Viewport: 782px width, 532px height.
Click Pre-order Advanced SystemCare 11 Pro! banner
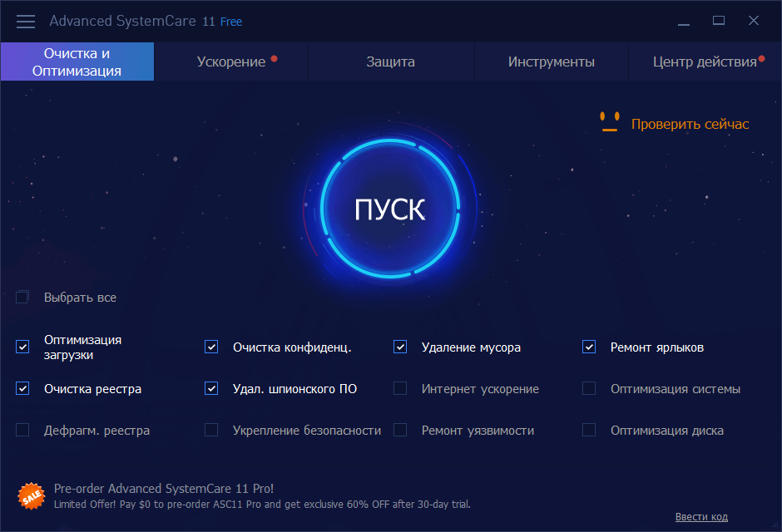click(164, 489)
